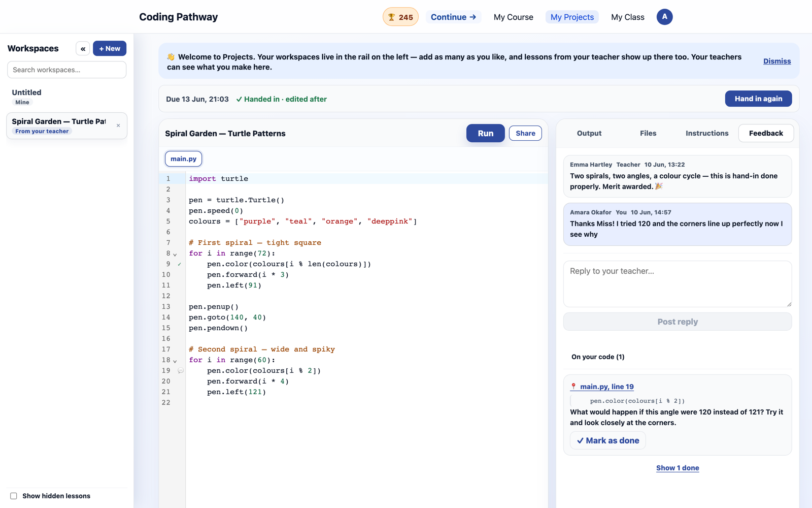Click the On your code (1) heading
The height and width of the screenshot is (508, 812).
pos(598,357)
